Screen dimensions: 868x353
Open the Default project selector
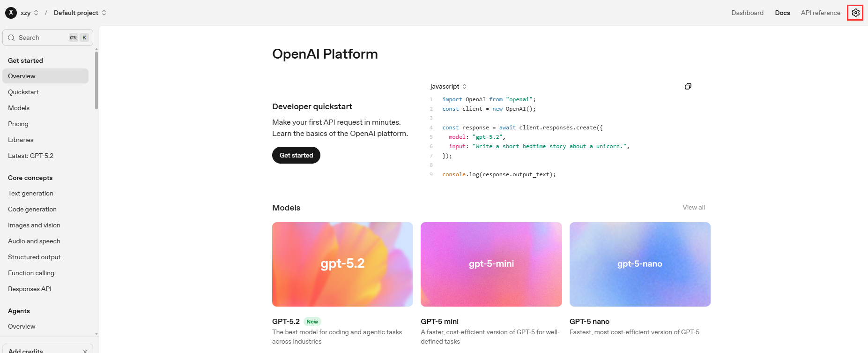click(x=80, y=13)
